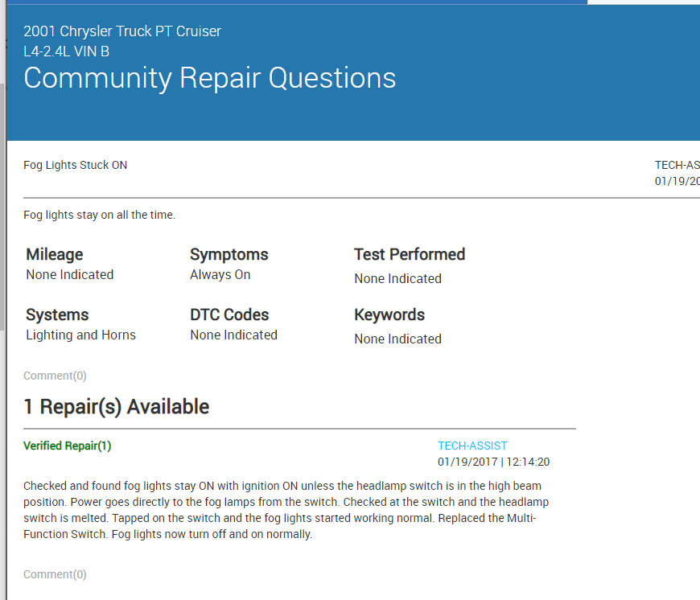Click "None Indicated" under DTC Codes
Image resolution: width=700 pixels, height=600 pixels.
(234, 335)
